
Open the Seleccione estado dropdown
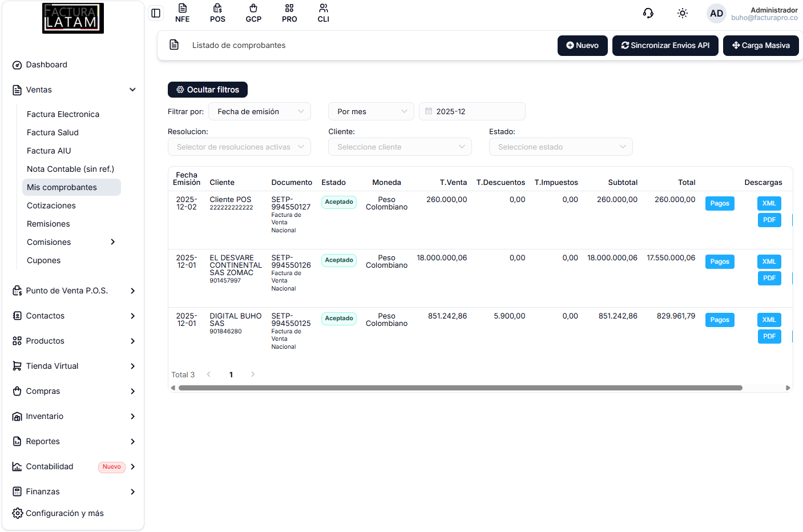click(560, 147)
